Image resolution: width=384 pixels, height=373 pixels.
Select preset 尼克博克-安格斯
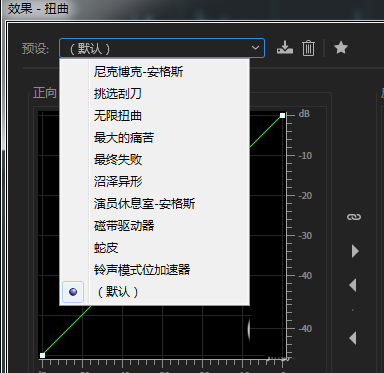pos(154,71)
